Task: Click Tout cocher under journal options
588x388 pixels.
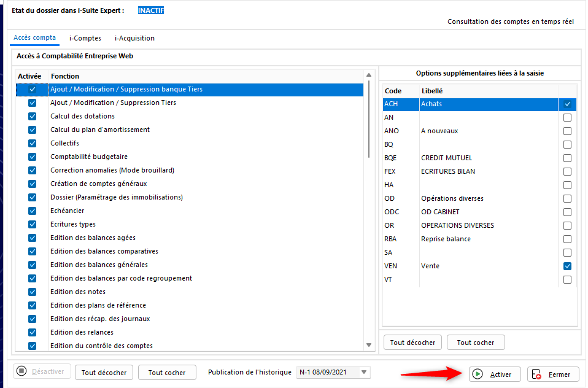Action: 475,343
